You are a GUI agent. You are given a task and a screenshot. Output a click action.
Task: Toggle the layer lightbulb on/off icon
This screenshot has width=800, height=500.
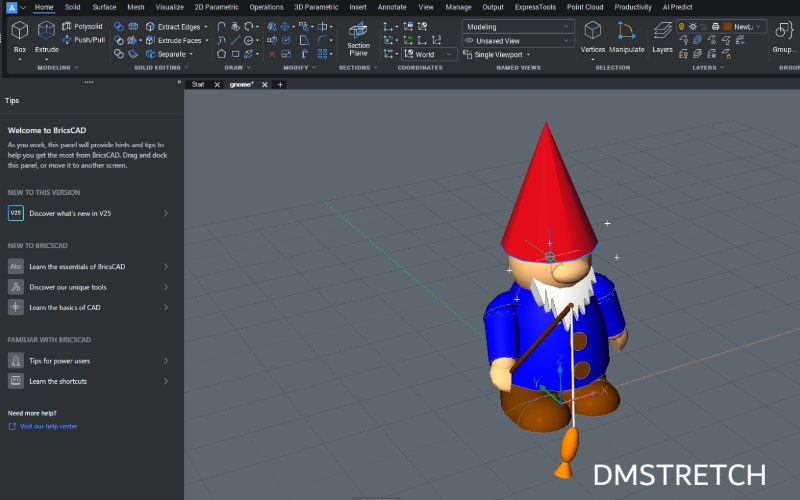(x=681, y=26)
